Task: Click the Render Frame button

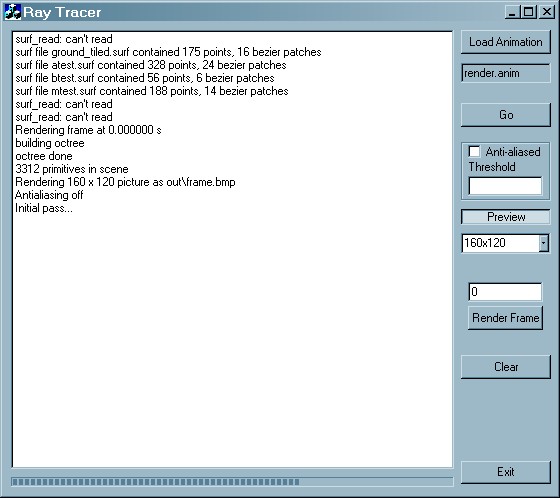Action: [505, 318]
